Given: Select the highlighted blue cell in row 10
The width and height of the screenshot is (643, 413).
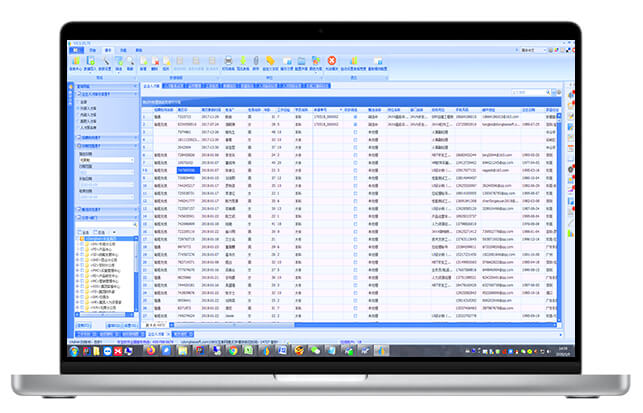Looking at the screenshot, I should (x=186, y=171).
